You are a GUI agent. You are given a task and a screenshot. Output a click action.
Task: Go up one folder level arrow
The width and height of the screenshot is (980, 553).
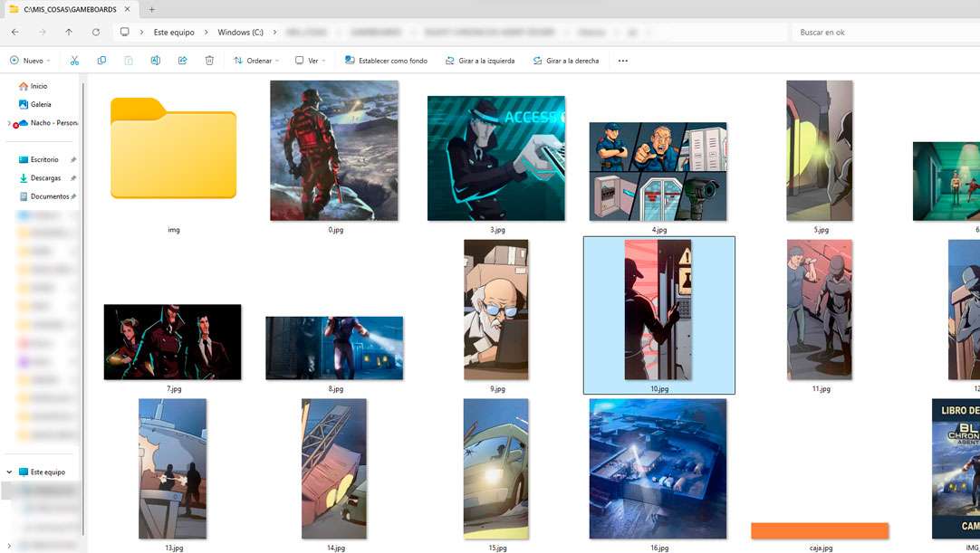[69, 32]
